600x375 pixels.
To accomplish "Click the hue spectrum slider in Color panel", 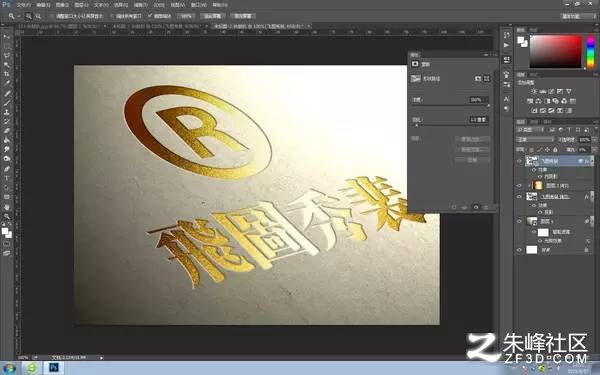I will (x=591, y=52).
